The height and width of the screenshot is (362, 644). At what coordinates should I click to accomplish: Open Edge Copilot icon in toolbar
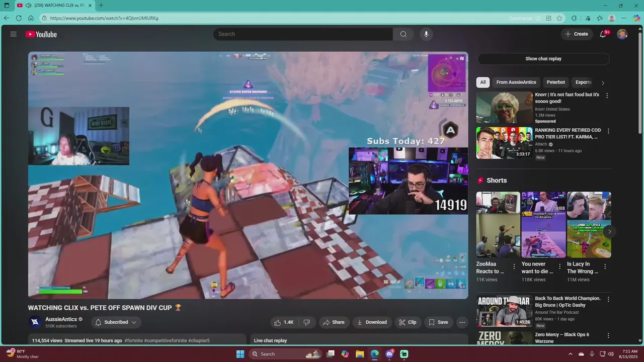click(x=636, y=18)
